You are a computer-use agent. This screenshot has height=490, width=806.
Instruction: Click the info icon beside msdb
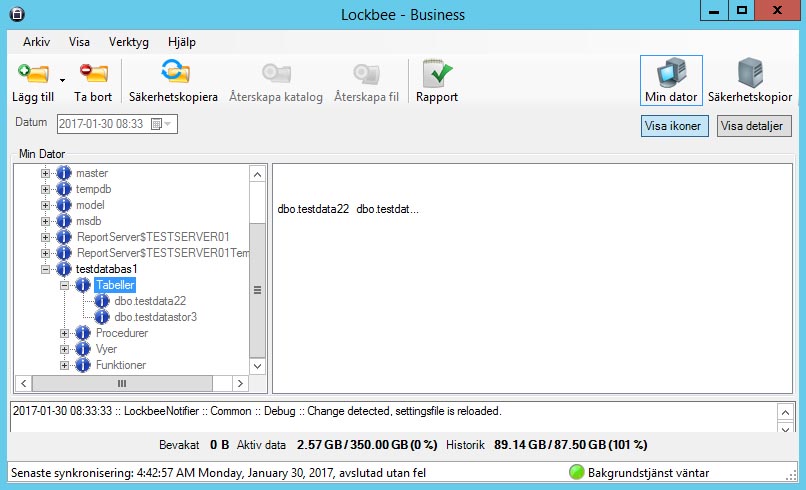coord(64,221)
